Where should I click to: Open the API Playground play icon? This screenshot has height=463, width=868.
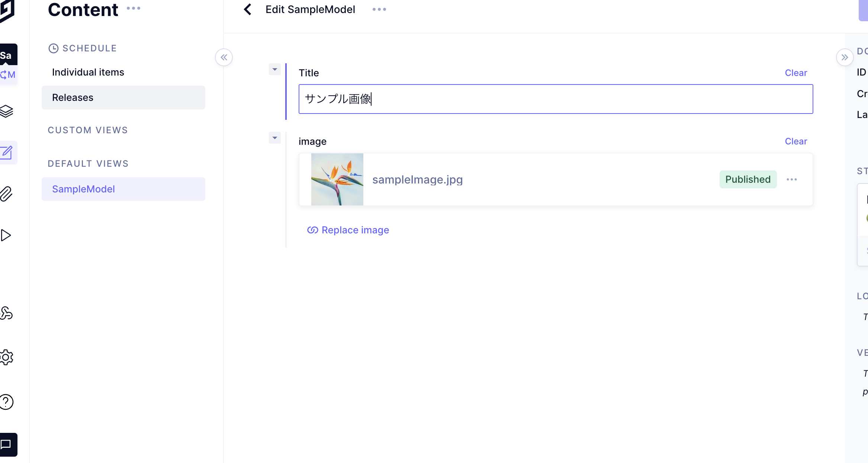[6, 235]
